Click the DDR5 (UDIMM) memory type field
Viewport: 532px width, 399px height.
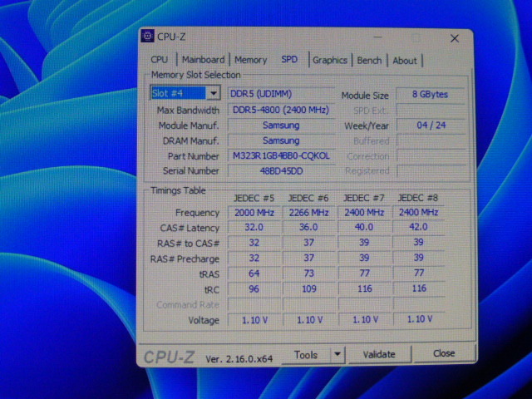[x=281, y=94]
